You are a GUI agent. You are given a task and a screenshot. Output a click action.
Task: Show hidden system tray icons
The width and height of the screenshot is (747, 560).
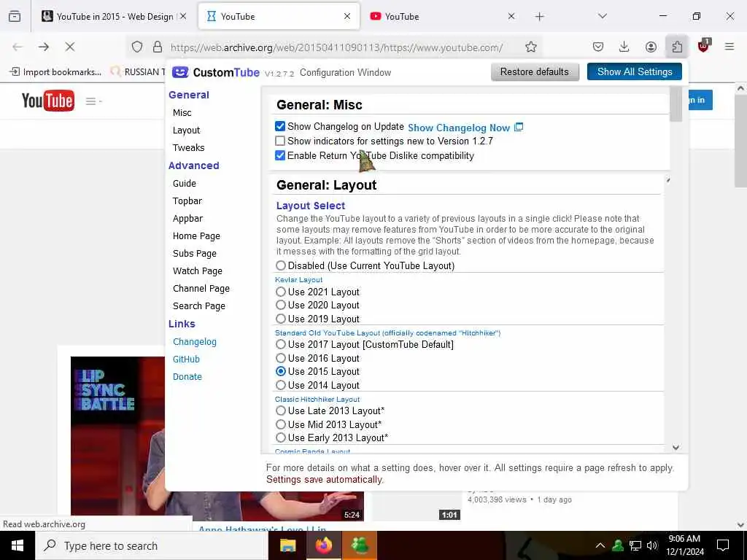click(600, 545)
